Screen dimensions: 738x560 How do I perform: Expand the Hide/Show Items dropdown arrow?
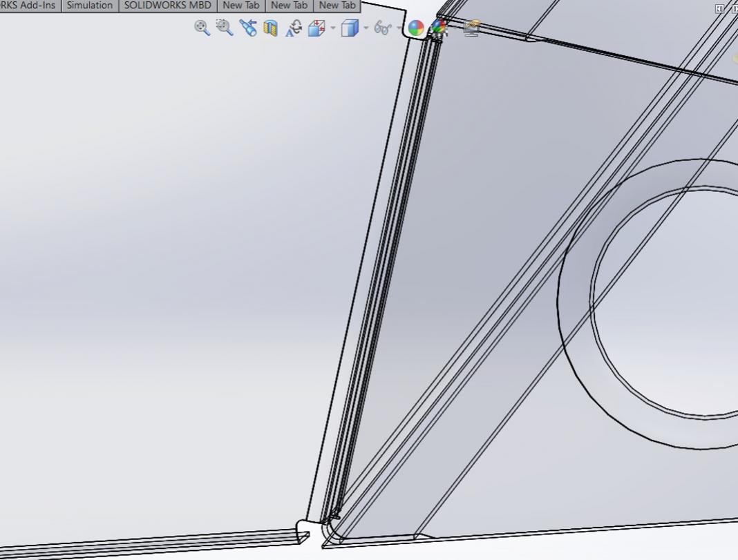click(399, 28)
